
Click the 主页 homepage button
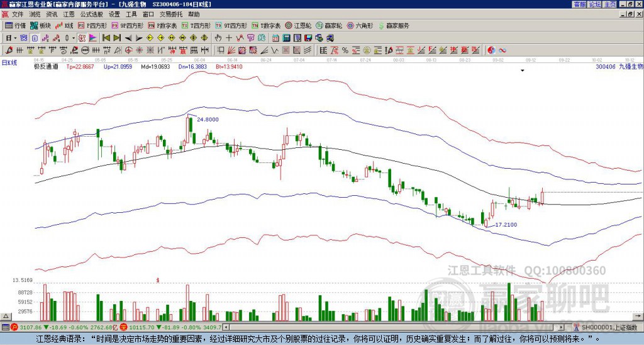click(609, 4)
